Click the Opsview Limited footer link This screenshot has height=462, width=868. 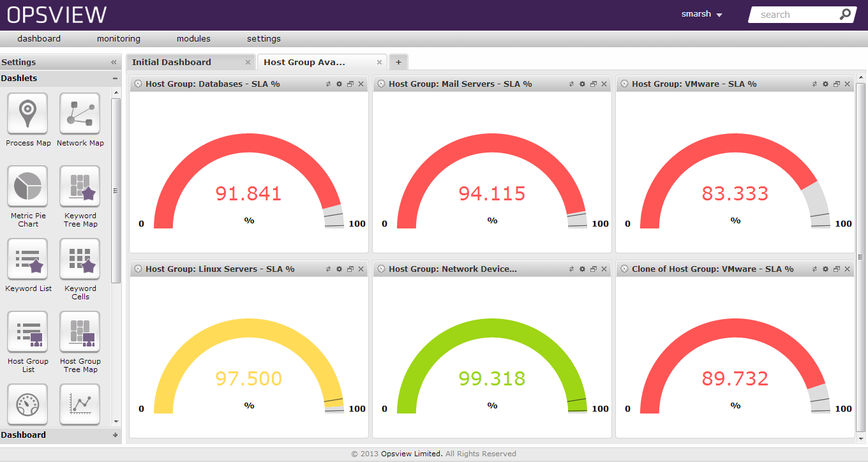coord(411,454)
